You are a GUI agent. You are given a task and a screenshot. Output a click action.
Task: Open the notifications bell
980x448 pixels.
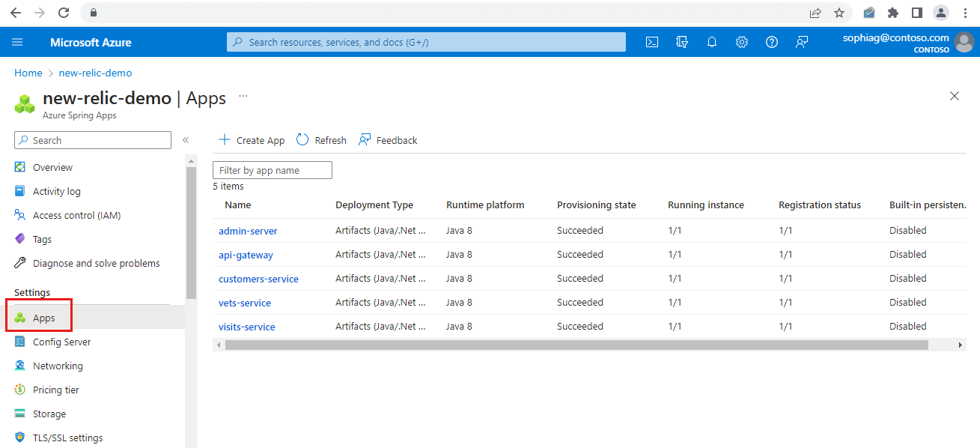coord(712,42)
